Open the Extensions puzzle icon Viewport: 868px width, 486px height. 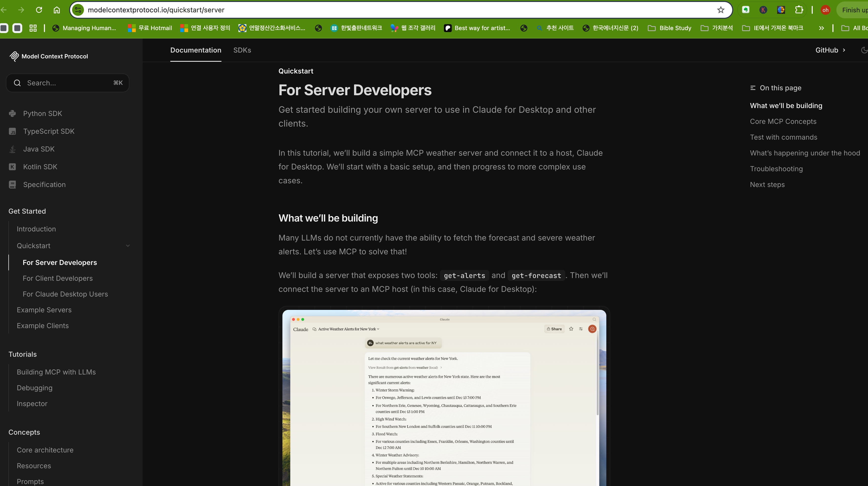pos(799,10)
